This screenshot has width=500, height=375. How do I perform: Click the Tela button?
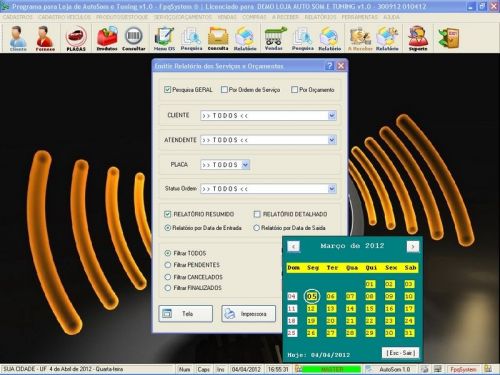pos(186,314)
